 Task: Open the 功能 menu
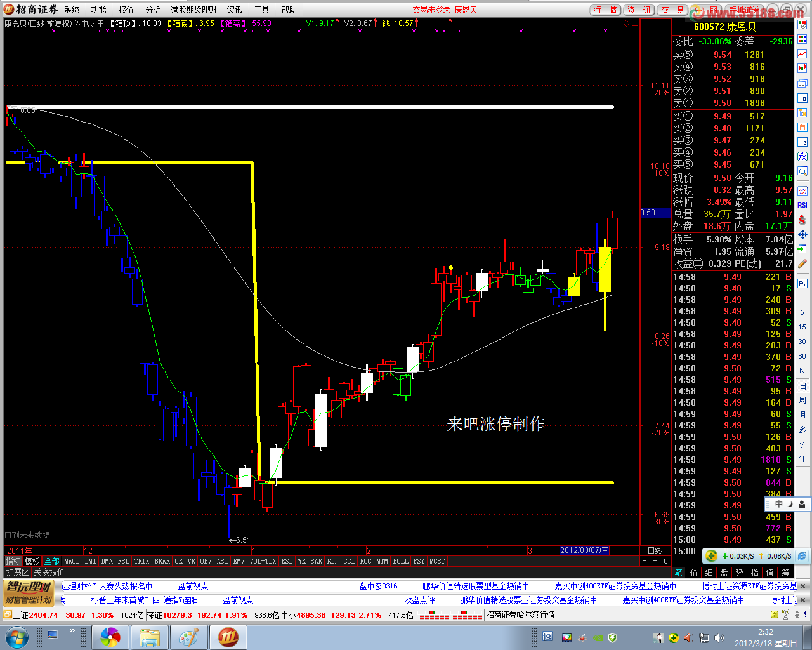tap(99, 10)
